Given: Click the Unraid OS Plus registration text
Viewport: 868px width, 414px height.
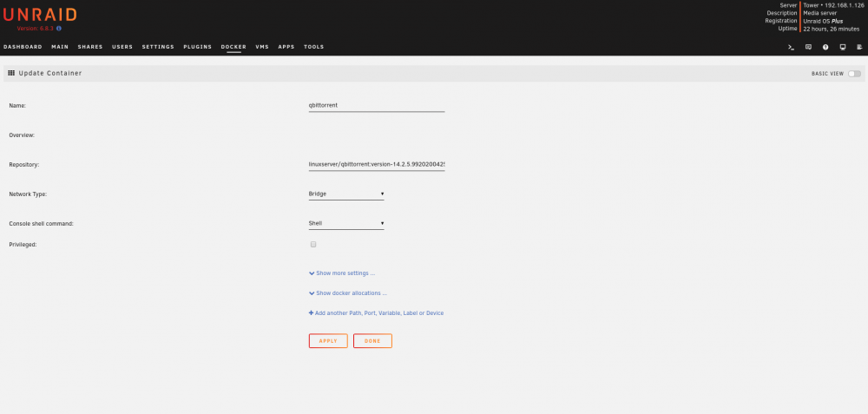Looking at the screenshot, I should [x=823, y=21].
